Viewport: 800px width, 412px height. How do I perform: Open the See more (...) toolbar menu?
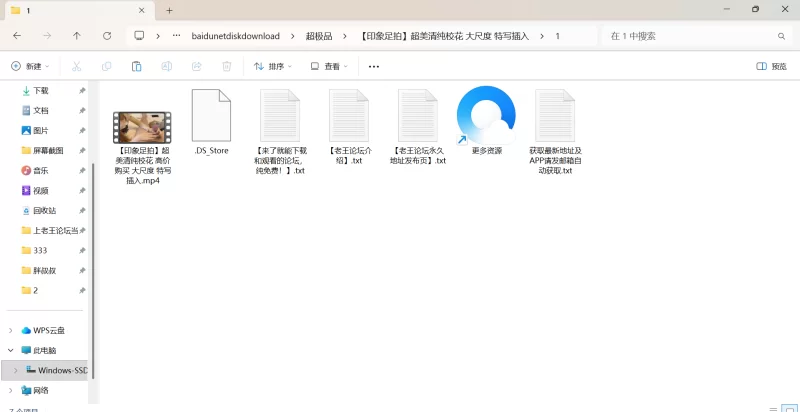(x=374, y=66)
